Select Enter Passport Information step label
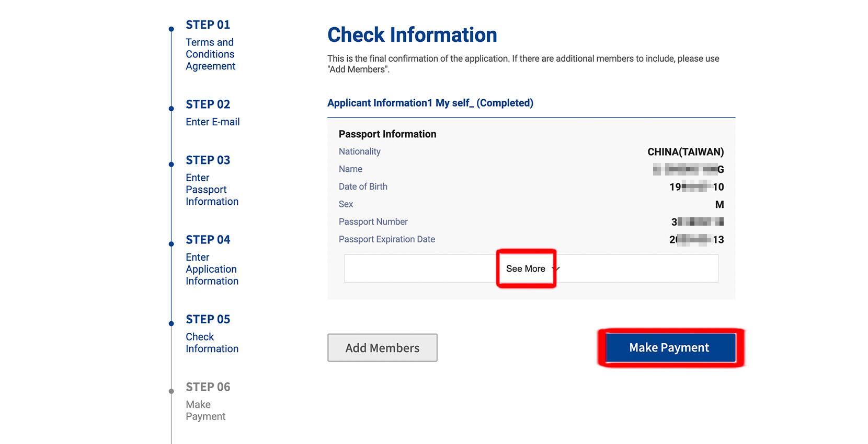This screenshot has height=444, width=868. click(211, 190)
